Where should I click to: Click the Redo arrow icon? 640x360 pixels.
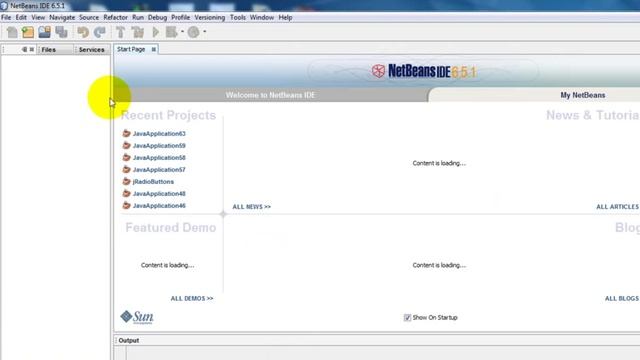[x=100, y=32]
